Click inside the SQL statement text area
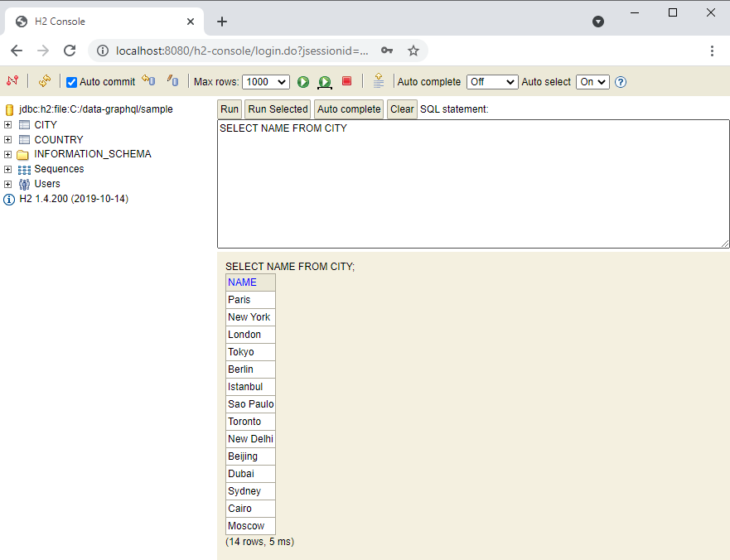Image resolution: width=730 pixels, height=560 pixels. point(472,182)
